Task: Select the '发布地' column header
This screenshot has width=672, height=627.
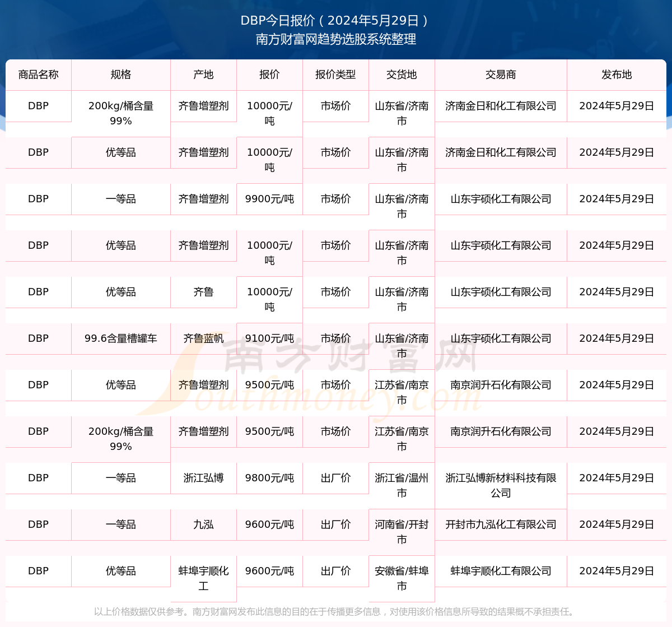Action: point(617,75)
